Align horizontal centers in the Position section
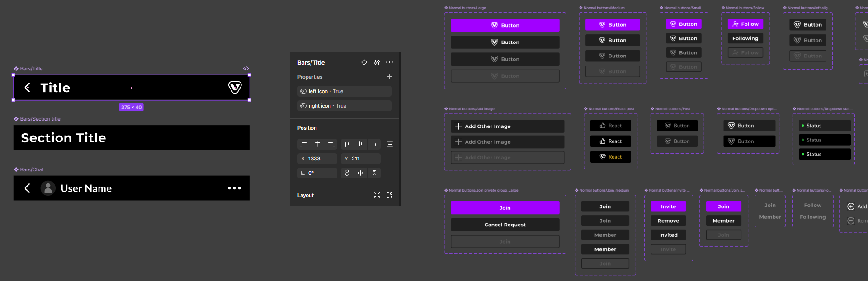The image size is (868, 281). pos(317,144)
